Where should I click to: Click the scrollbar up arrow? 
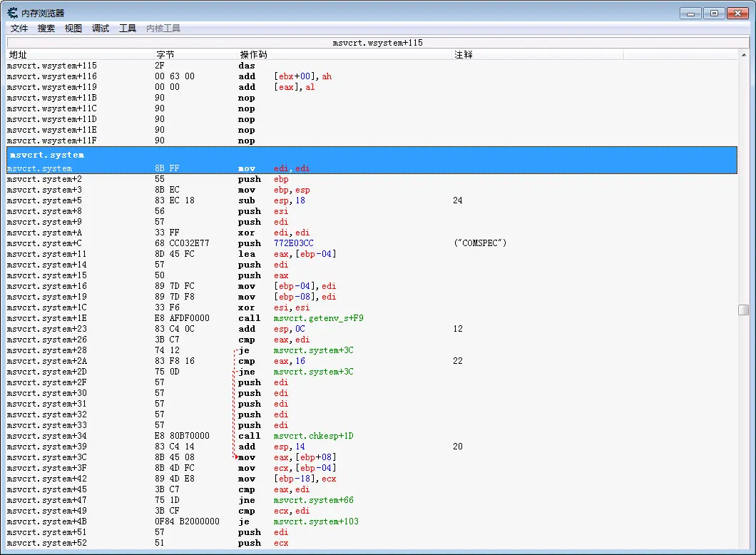coord(743,55)
